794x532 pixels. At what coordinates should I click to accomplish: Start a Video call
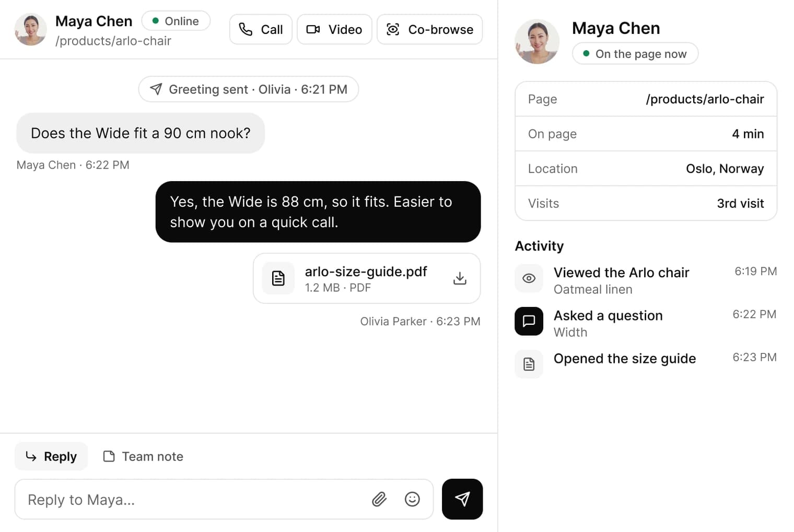tap(334, 29)
